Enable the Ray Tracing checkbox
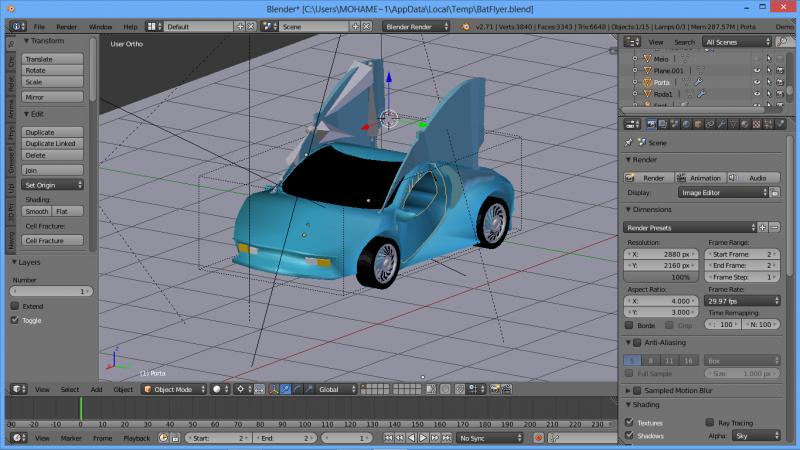 pos(710,423)
